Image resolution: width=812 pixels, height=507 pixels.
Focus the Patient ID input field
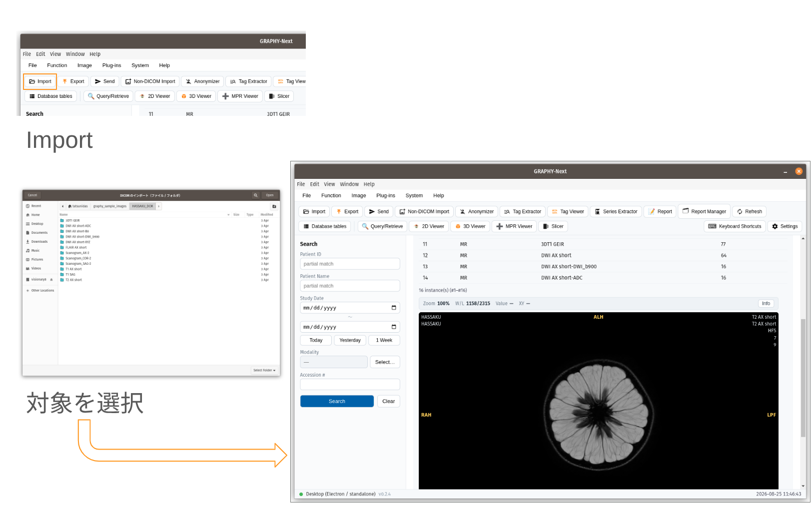pyautogui.click(x=350, y=264)
